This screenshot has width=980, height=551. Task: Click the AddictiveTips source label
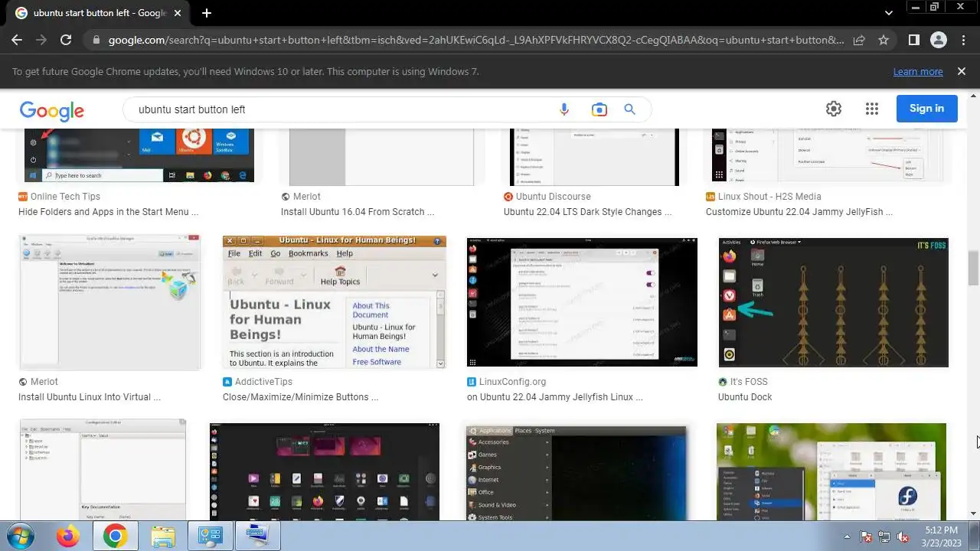click(263, 382)
